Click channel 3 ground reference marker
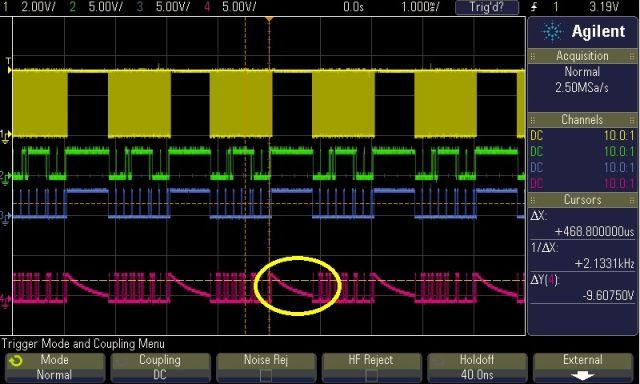The width and height of the screenshot is (640, 384). (5, 218)
